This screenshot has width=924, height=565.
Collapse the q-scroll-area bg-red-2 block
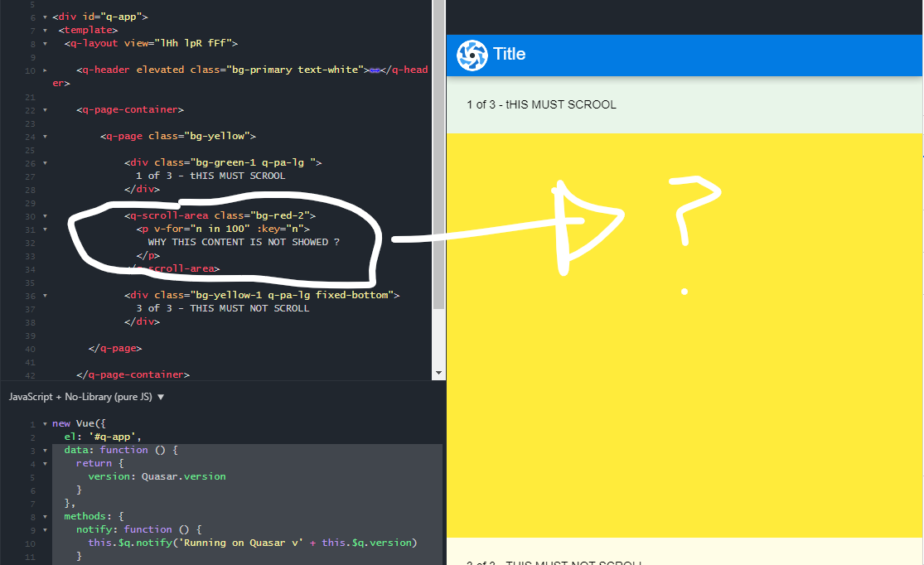[44, 215]
